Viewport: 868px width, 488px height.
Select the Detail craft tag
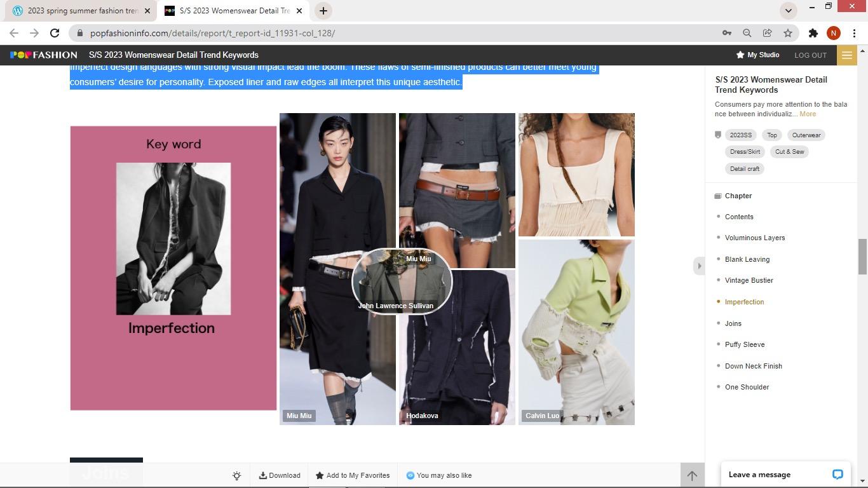(745, 169)
